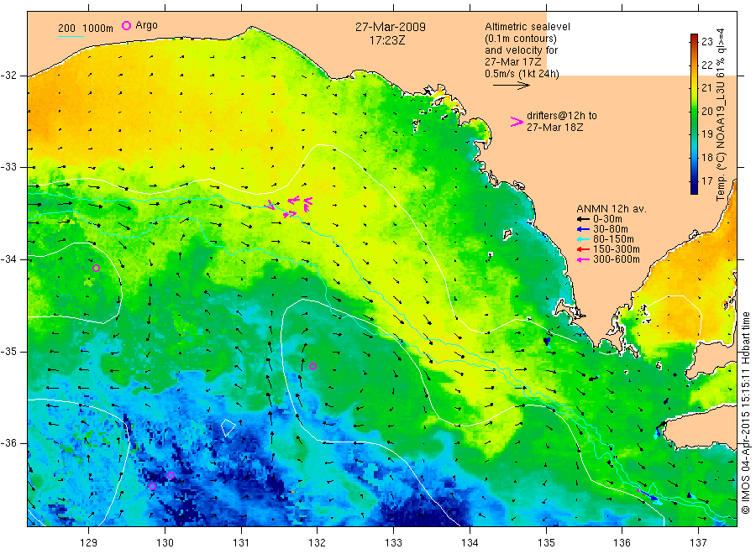The image size is (756, 554).
Task: Click the temperature colorbar at 17 degrees
Action: point(694,181)
